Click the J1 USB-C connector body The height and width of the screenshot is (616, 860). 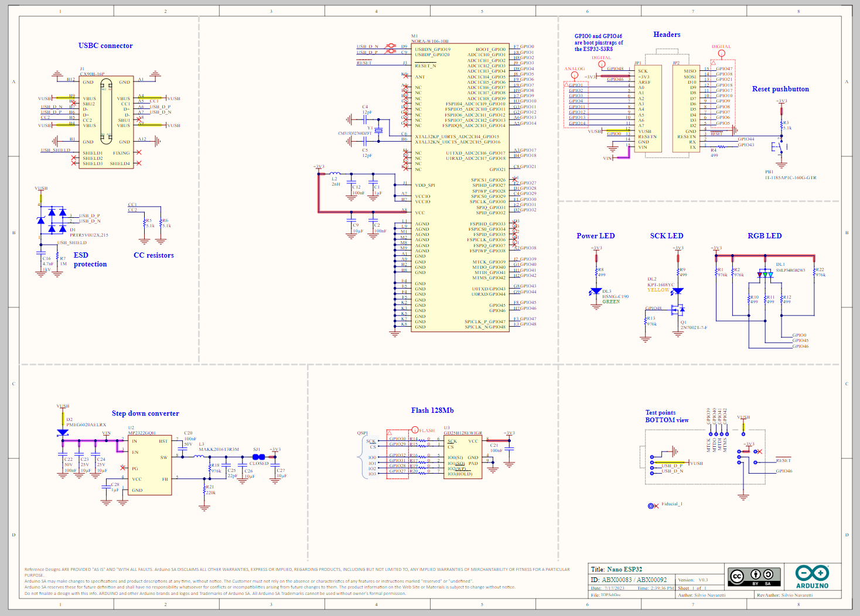106,122
